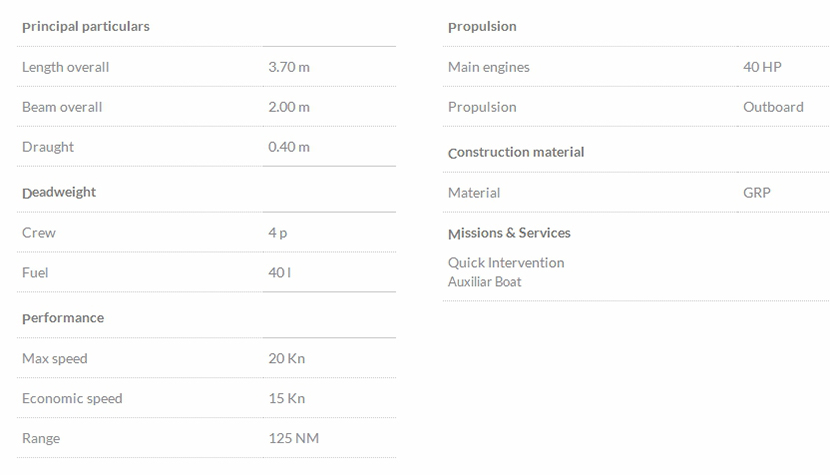Select the Max speed label
830x475 pixels.
pyautogui.click(x=55, y=358)
